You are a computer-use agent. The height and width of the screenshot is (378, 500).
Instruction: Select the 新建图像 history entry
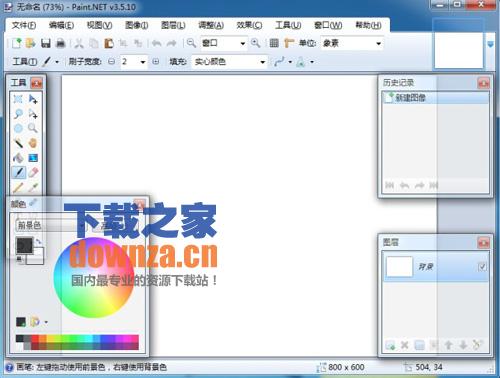[x=435, y=98]
